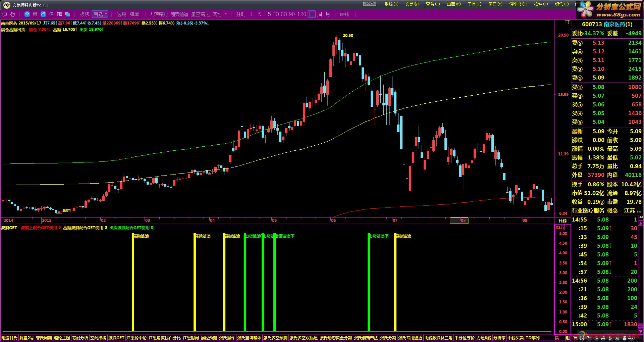Select the 15-minute period
Viewport: 644px width, 342px height.
268,14
